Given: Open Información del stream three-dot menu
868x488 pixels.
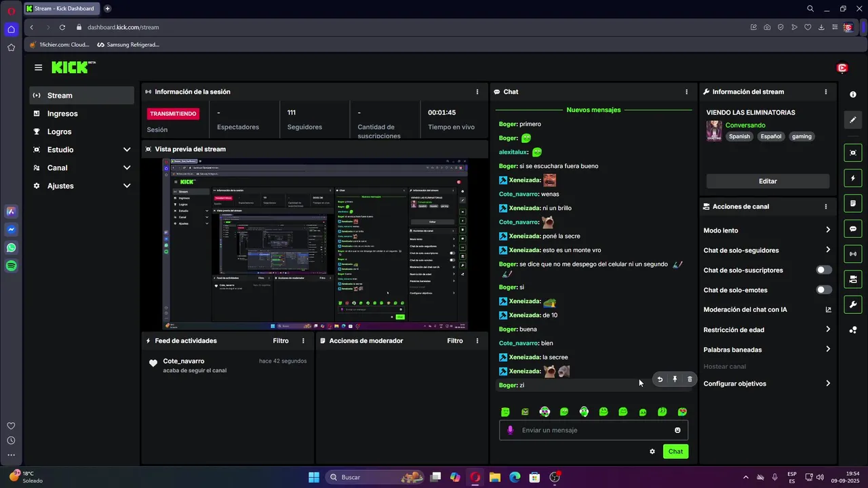Looking at the screenshot, I should [x=826, y=91].
